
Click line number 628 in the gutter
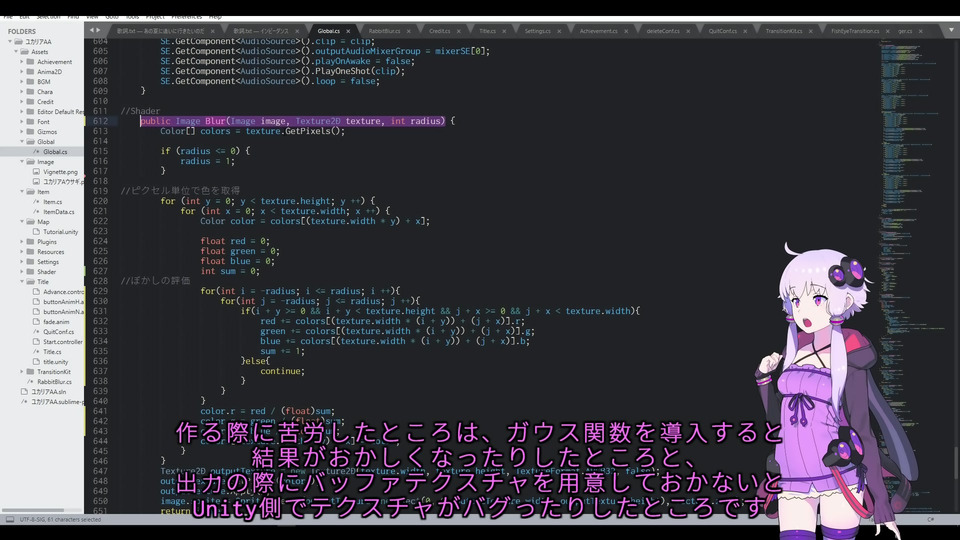pyautogui.click(x=100, y=281)
